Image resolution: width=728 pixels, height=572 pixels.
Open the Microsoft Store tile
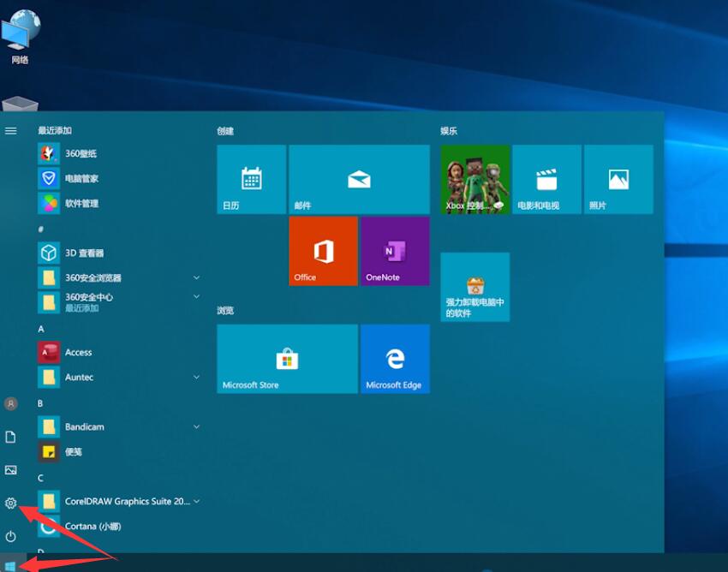(288, 359)
